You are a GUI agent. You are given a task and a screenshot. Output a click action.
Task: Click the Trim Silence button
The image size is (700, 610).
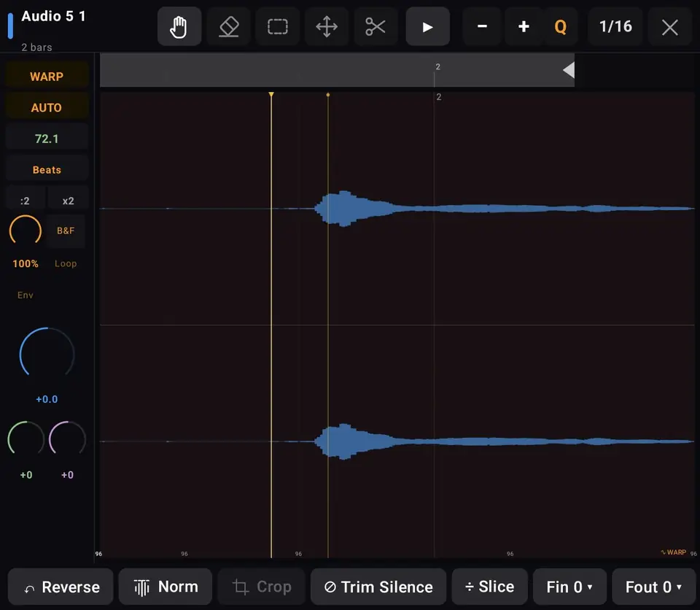(x=378, y=587)
